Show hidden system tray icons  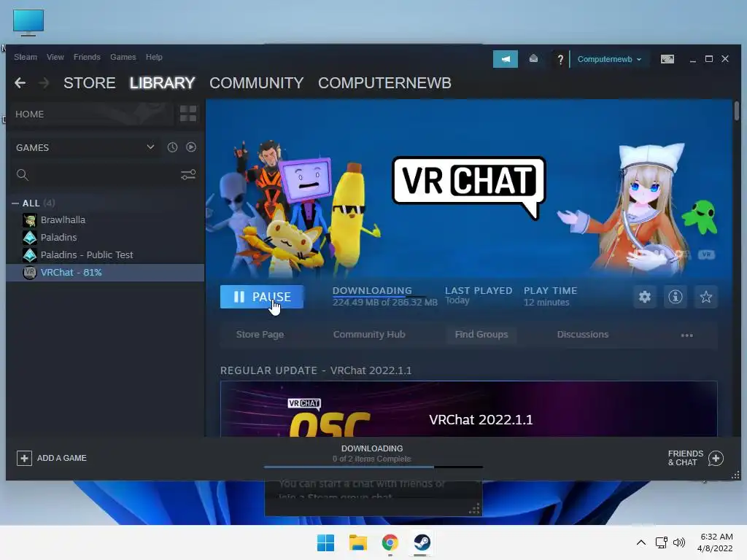641,542
